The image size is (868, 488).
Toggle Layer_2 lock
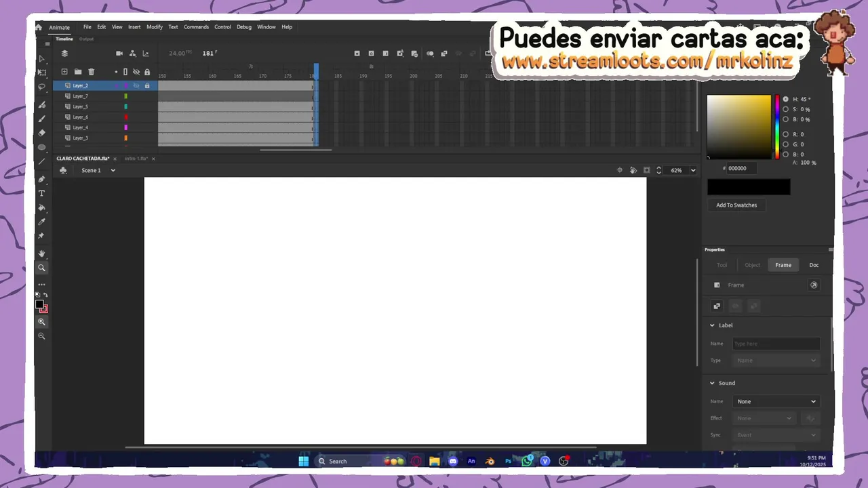point(147,85)
